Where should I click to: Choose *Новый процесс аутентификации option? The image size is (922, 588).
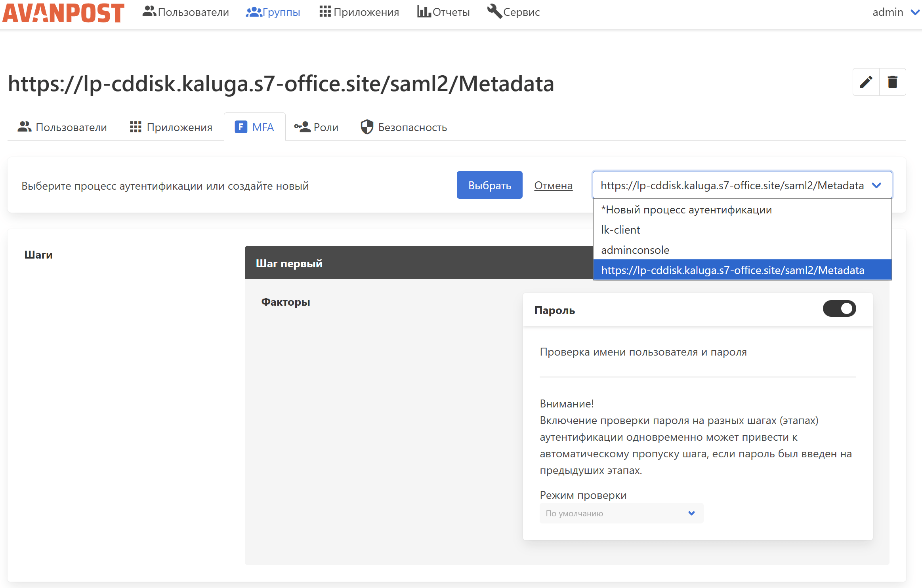coord(742,209)
